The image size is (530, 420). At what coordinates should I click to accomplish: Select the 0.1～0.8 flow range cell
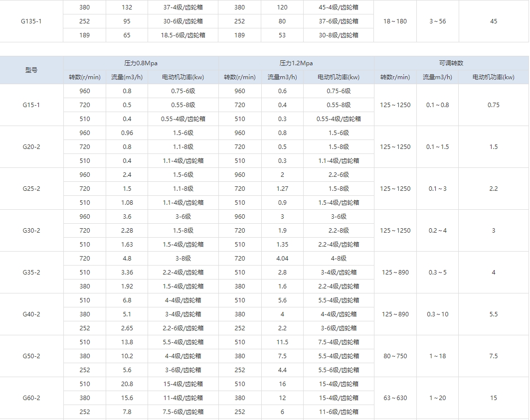pyautogui.click(x=438, y=105)
